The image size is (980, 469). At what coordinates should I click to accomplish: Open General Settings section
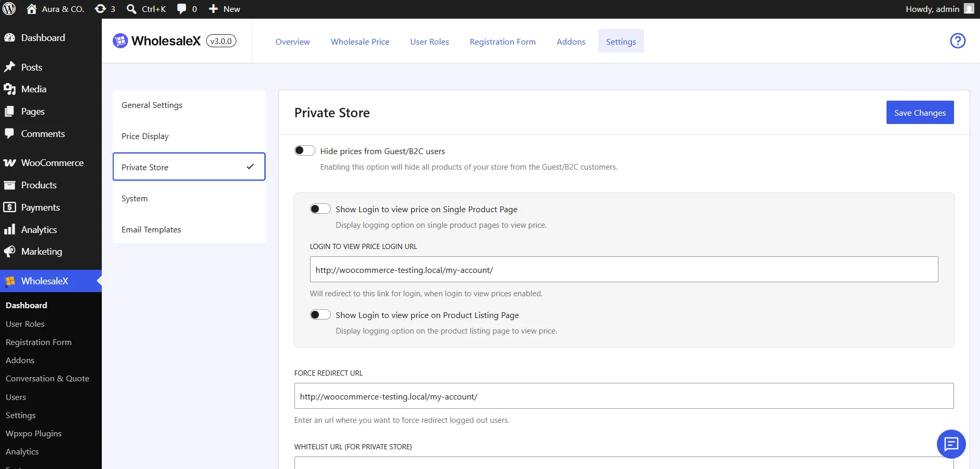tap(189, 105)
